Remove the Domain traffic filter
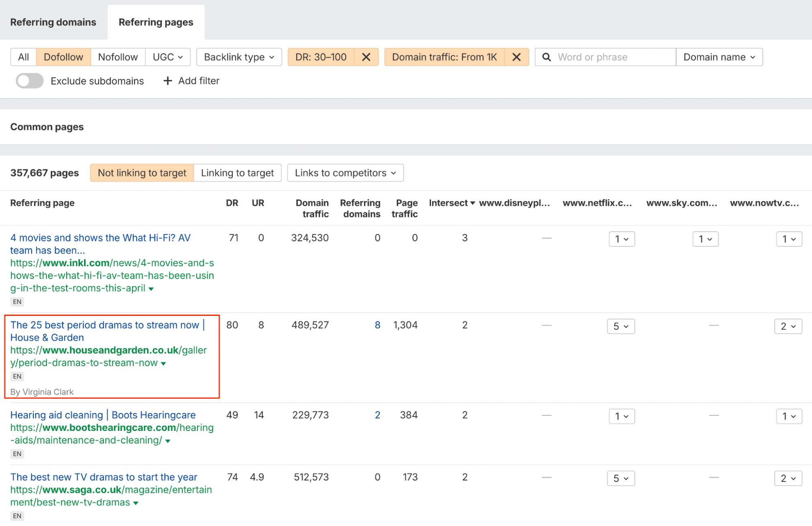This screenshot has width=812, height=526. (x=516, y=57)
